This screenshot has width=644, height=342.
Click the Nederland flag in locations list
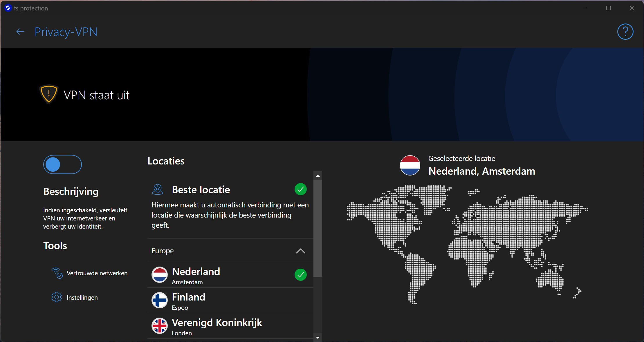tap(160, 275)
